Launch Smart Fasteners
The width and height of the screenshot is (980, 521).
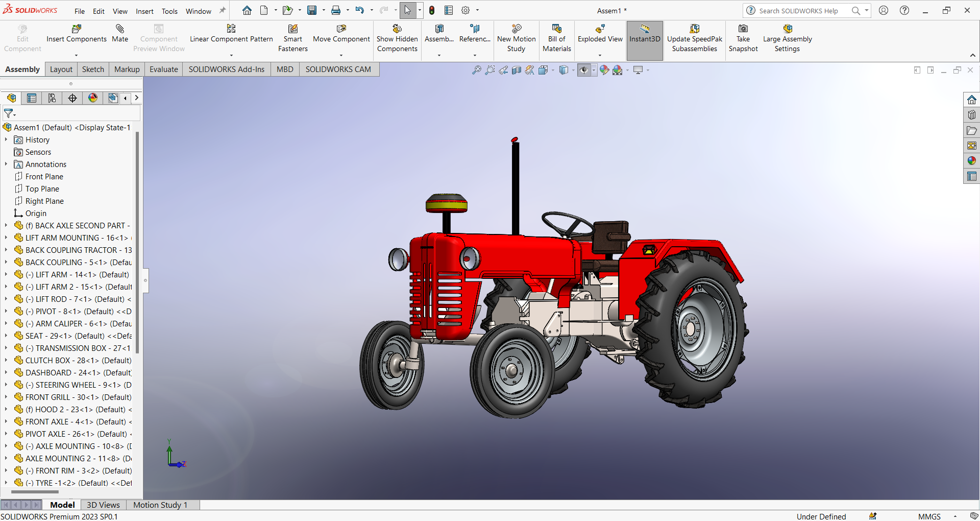[x=293, y=38]
